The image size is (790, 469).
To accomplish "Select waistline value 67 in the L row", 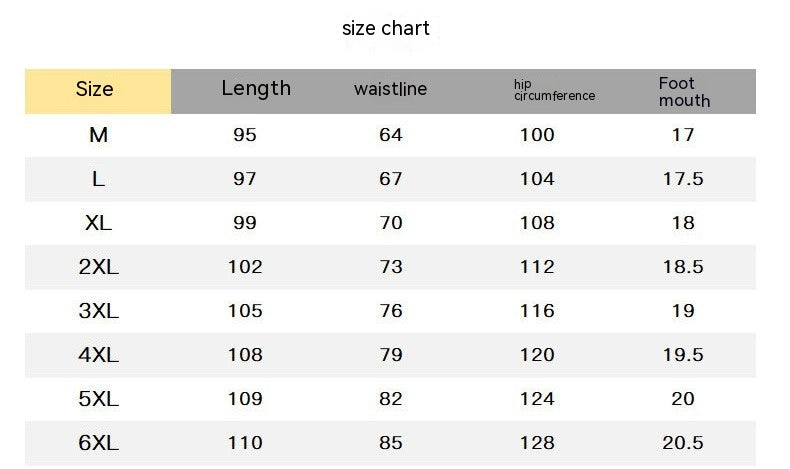I will click(391, 179).
